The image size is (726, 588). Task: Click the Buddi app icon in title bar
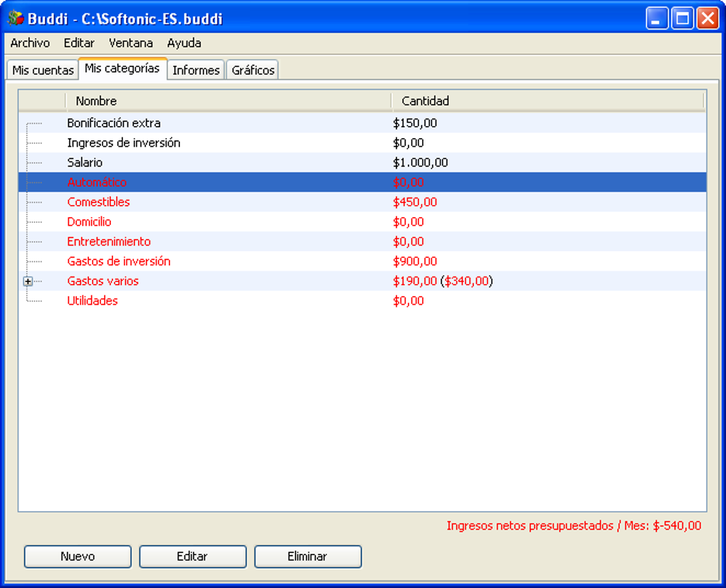pyautogui.click(x=16, y=18)
